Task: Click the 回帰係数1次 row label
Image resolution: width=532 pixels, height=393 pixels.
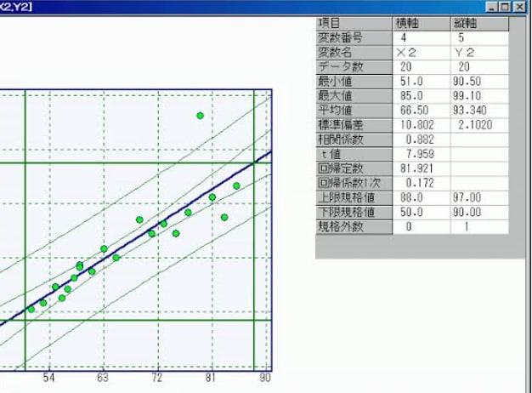Action: pyautogui.click(x=354, y=184)
